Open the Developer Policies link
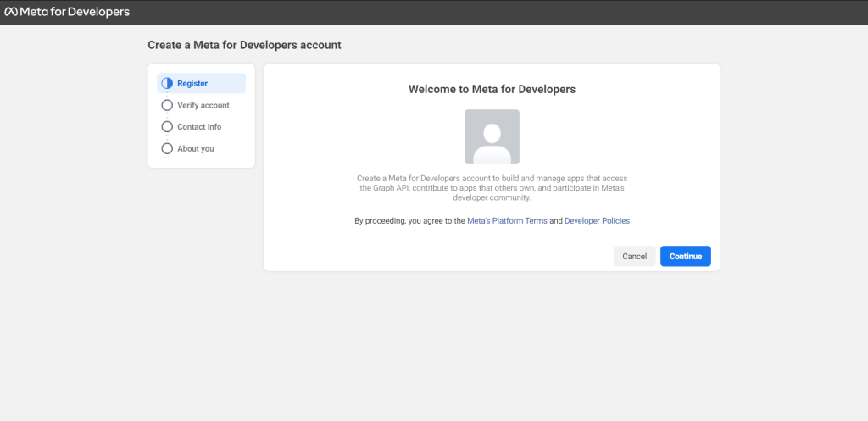 coord(597,221)
